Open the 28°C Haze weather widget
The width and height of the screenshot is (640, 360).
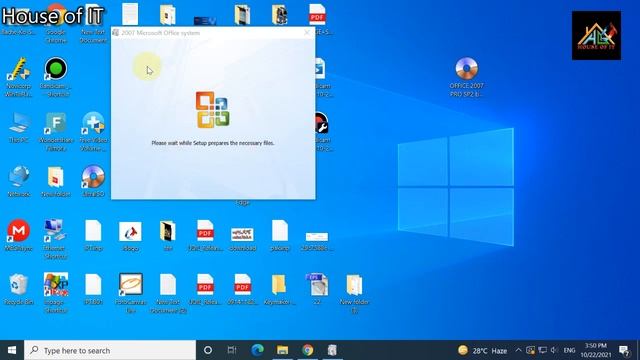pos(482,350)
